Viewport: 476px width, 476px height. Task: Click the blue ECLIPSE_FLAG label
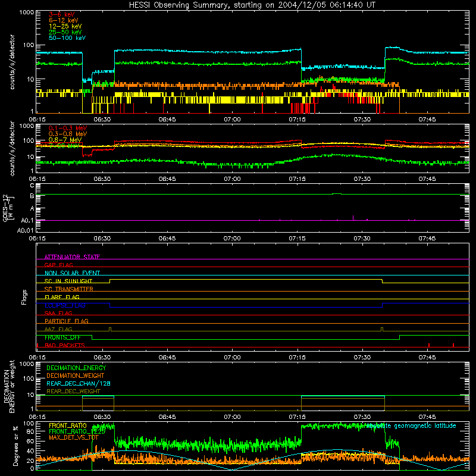(65, 305)
